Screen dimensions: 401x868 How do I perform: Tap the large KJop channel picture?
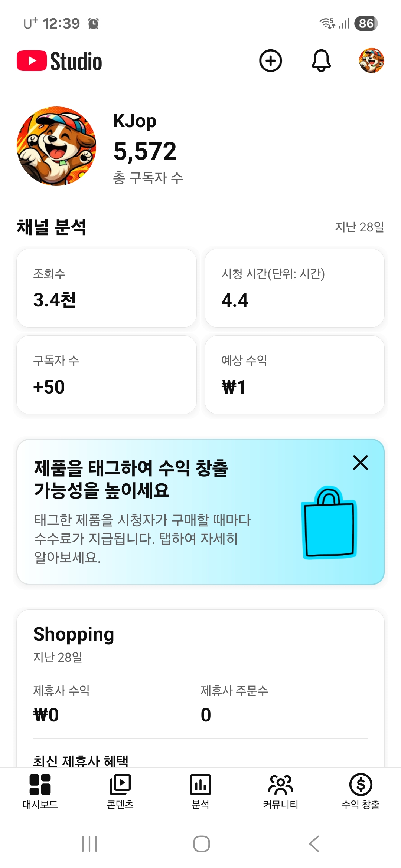tap(56, 146)
